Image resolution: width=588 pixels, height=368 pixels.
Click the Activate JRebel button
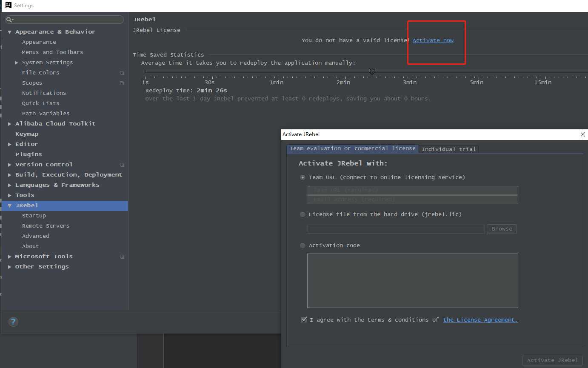(x=552, y=360)
